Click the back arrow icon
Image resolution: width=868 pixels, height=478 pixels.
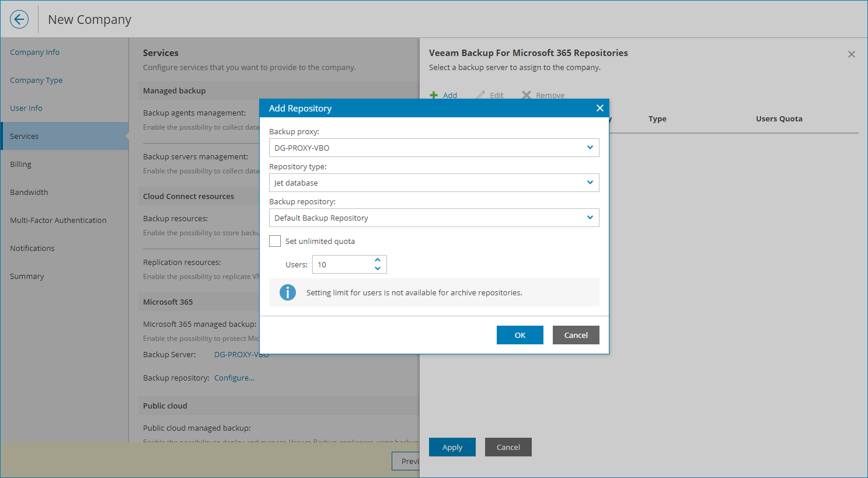coord(19,19)
